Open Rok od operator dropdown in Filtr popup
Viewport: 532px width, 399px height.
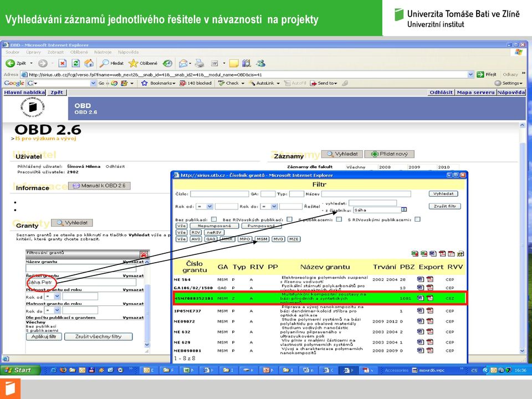click(x=209, y=206)
